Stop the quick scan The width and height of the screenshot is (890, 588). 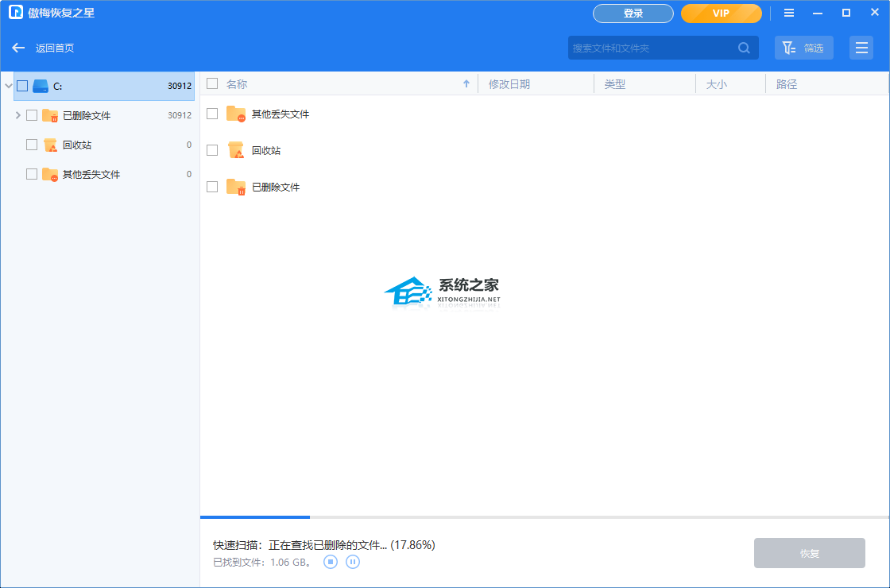pos(331,562)
